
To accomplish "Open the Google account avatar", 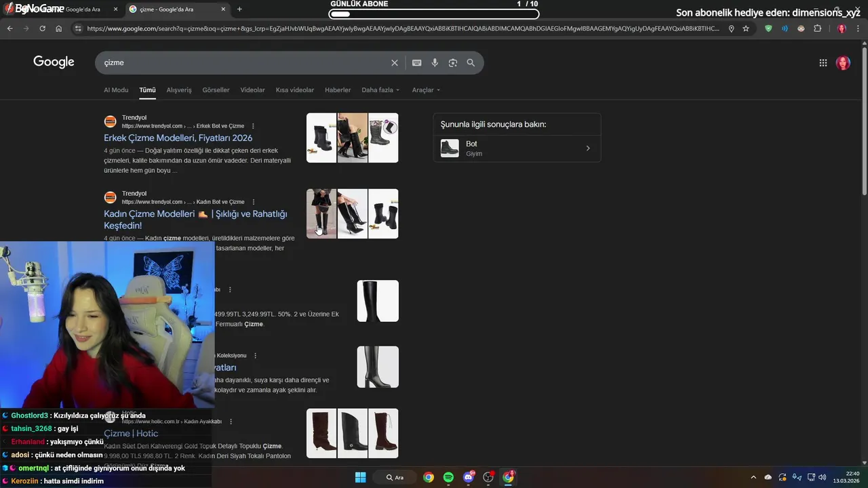I will [843, 62].
